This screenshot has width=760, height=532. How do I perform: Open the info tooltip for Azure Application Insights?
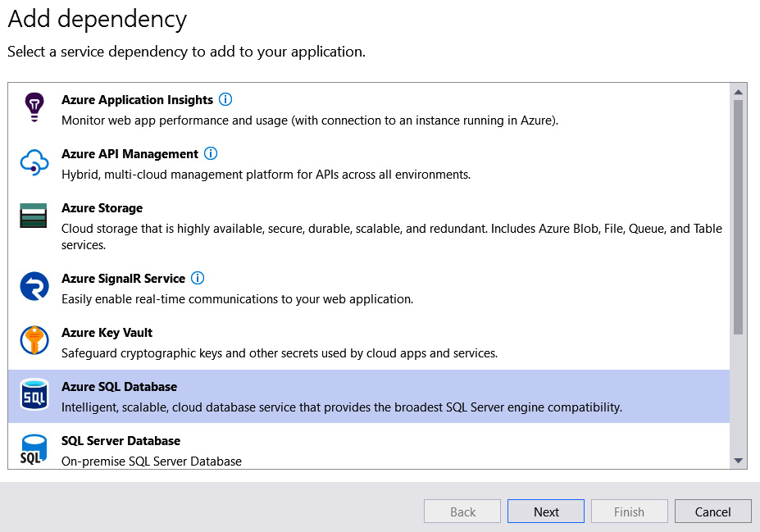(x=225, y=98)
